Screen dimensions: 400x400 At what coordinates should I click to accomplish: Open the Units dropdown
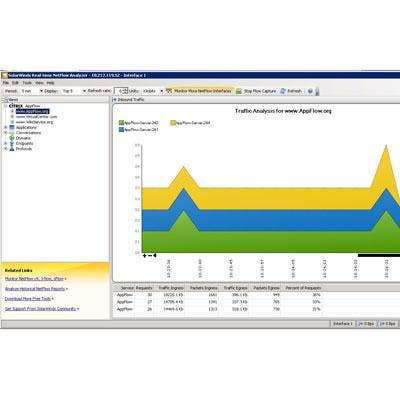[153, 91]
